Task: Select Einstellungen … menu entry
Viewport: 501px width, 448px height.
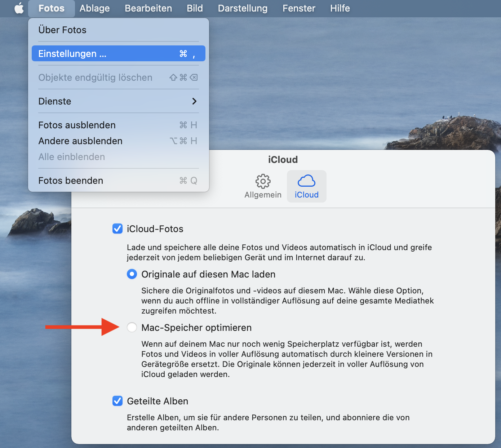Action: [x=119, y=53]
